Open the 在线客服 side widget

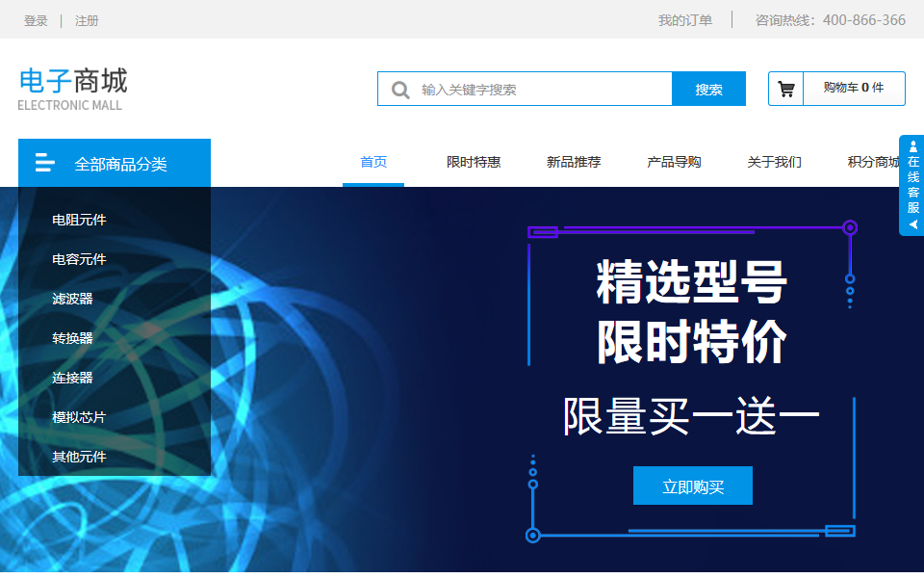[x=912, y=185]
